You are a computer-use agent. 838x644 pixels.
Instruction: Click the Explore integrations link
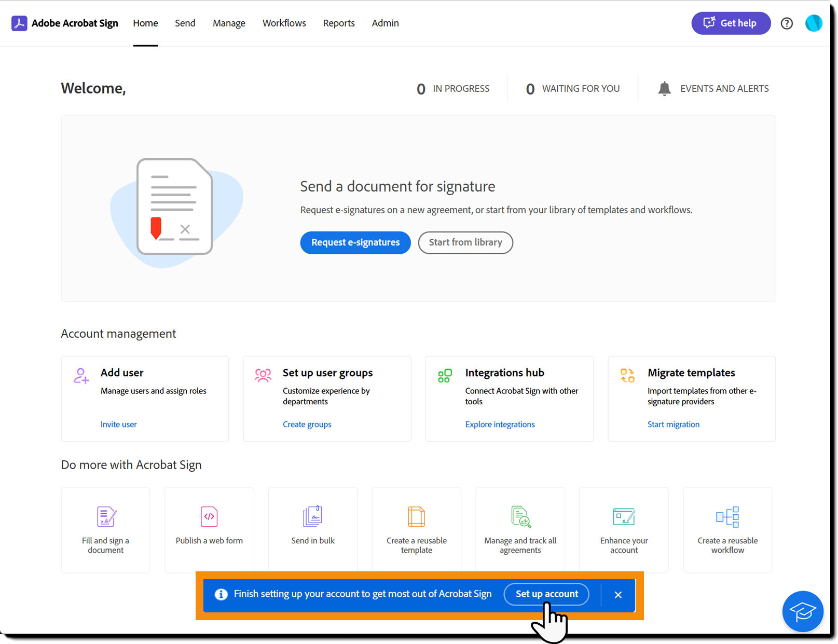[500, 424]
